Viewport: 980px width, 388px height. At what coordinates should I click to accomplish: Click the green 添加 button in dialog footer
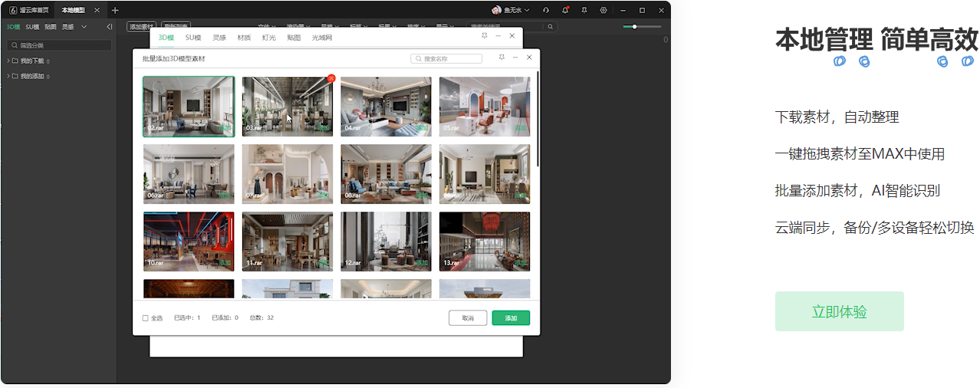[x=511, y=317]
